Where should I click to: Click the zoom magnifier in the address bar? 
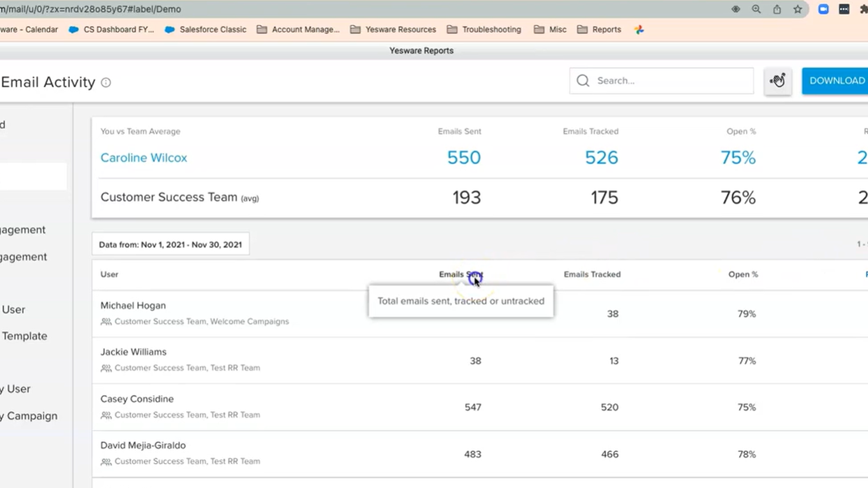pyautogui.click(x=756, y=9)
